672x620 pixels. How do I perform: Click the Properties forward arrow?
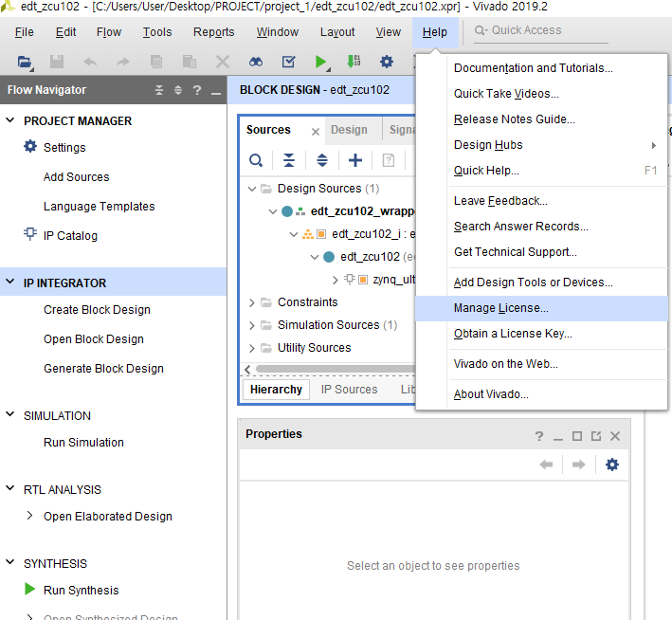click(578, 465)
